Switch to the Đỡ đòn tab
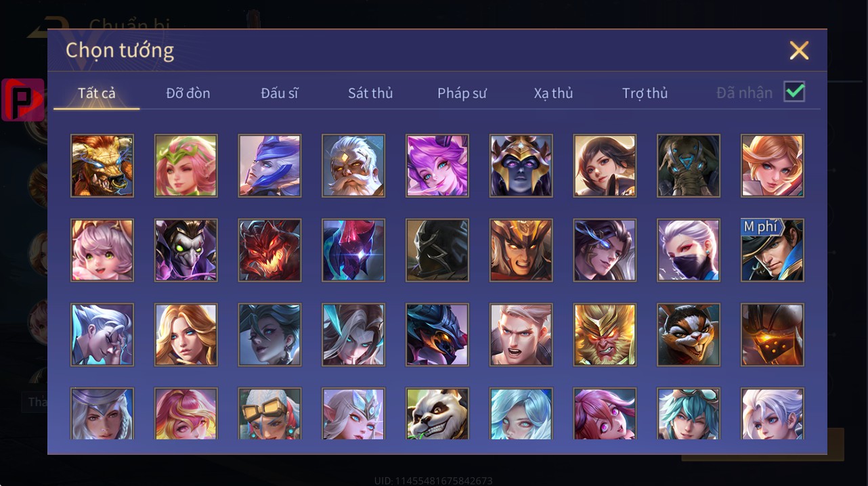868x486 pixels. [188, 93]
